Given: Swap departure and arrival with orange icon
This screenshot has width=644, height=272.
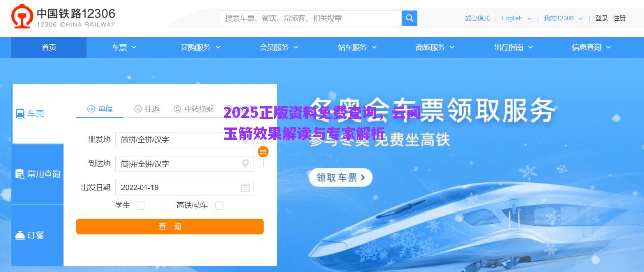Looking at the screenshot, I should (263, 152).
